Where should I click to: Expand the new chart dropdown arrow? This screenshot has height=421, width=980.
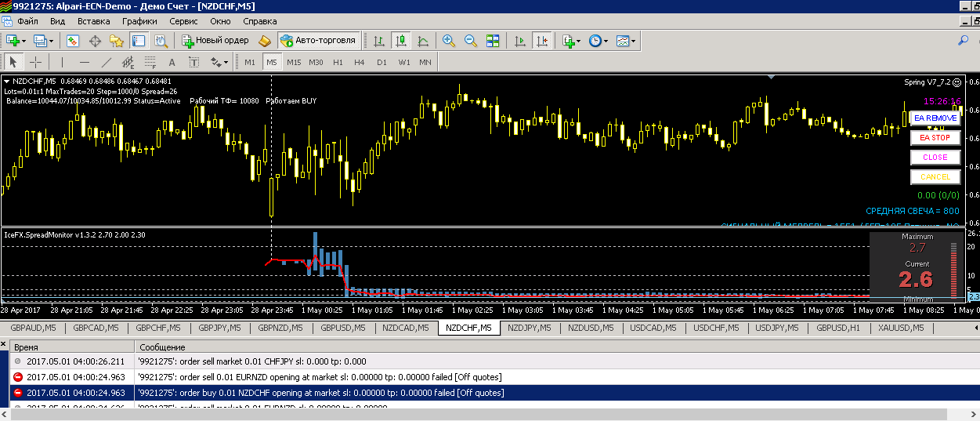pos(24,41)
